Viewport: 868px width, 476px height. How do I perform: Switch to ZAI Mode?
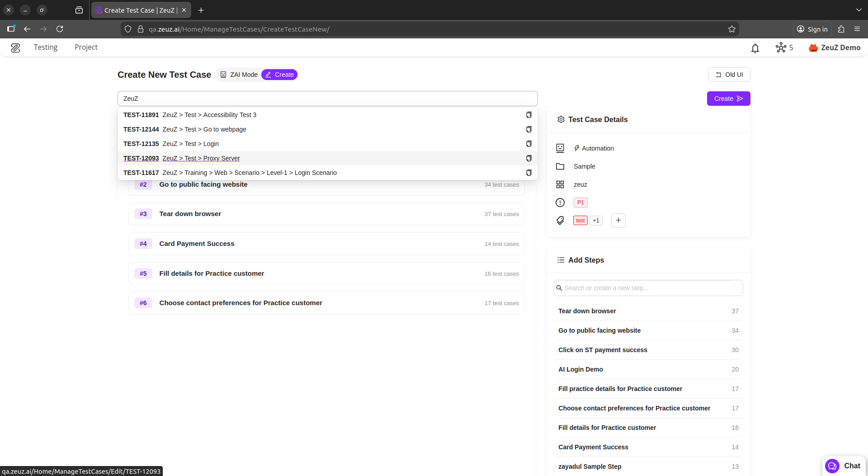point(239,75)
